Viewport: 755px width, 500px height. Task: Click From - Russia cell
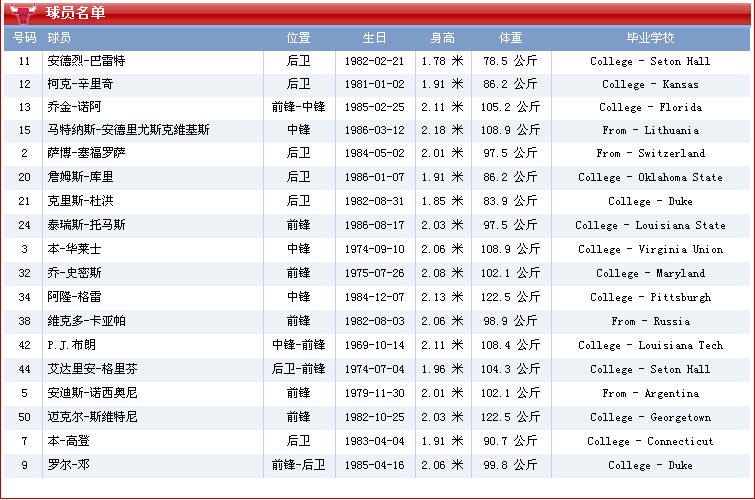(x=651, y=321)
